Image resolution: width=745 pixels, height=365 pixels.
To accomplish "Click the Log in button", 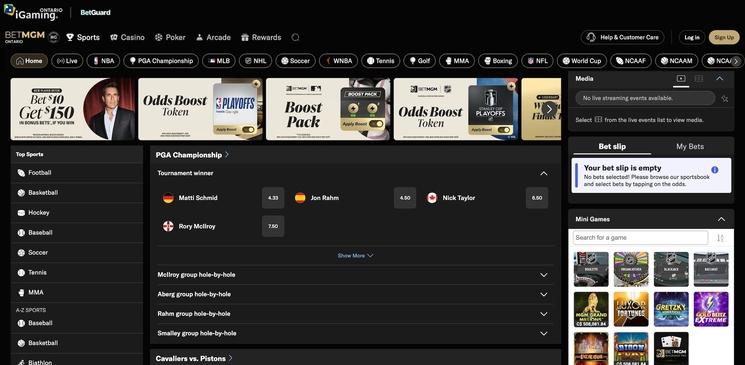I will [x=692, y=37].
